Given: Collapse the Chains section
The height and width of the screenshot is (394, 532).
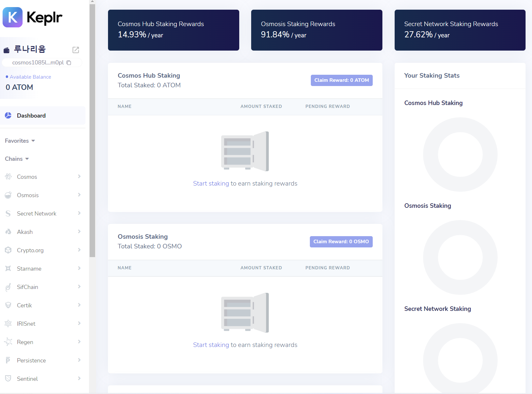Looking at the screenshot, I should [x=17, y=159].
